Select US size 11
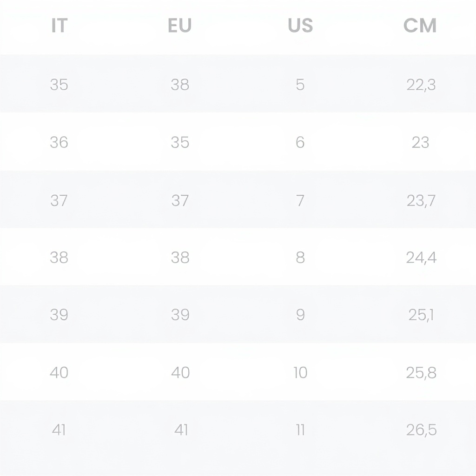The width and height of the screenshot is (476, 476). pos(300,430)
